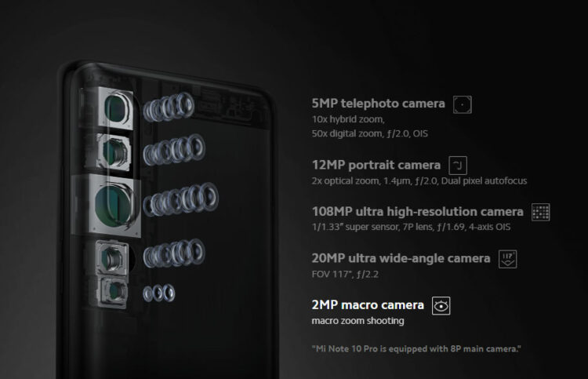The width and height of the screenshot is (588, 379).
Task: Select the 12MP portrait camera heading
Action: click(376, 165)
